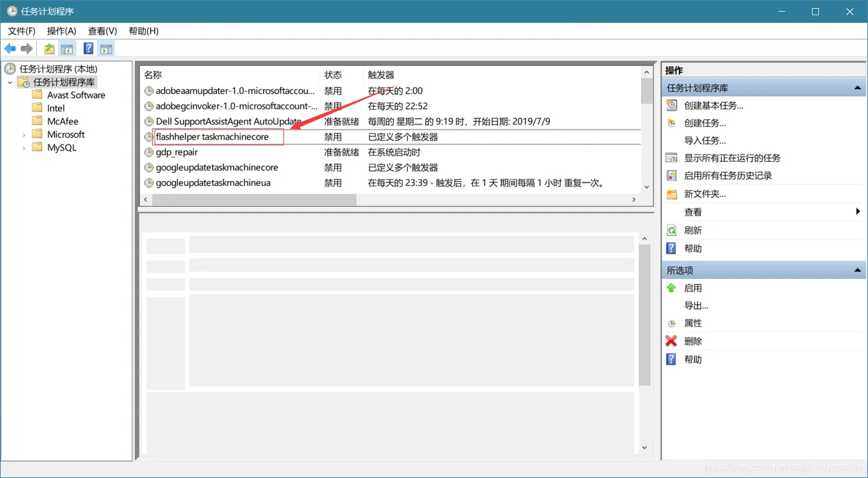Click the details pane scroll-down arrow
The width and height of the screenshot is (868, 478).
tap(644, 448)
